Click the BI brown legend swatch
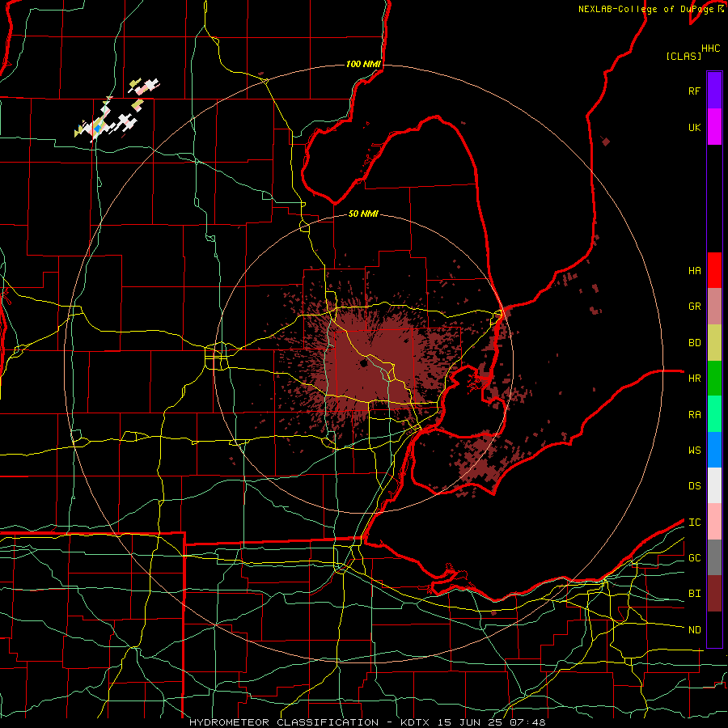 tap(714, 594)
